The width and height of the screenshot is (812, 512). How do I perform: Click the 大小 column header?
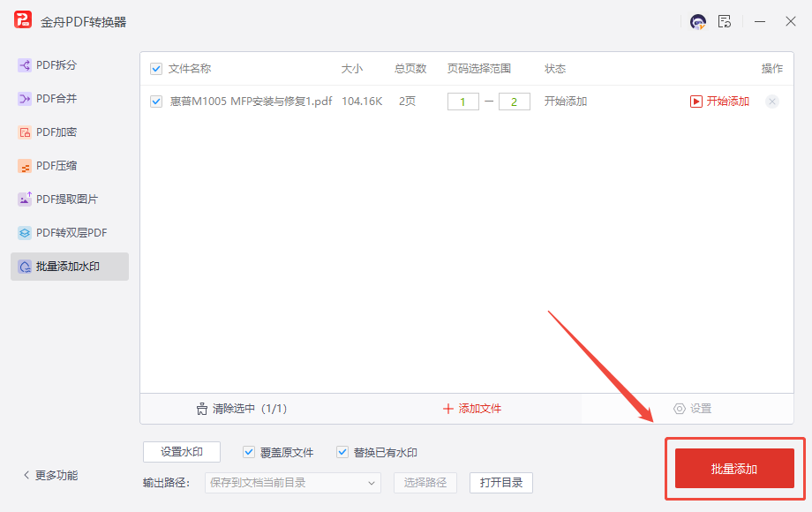tap(352, 69)
